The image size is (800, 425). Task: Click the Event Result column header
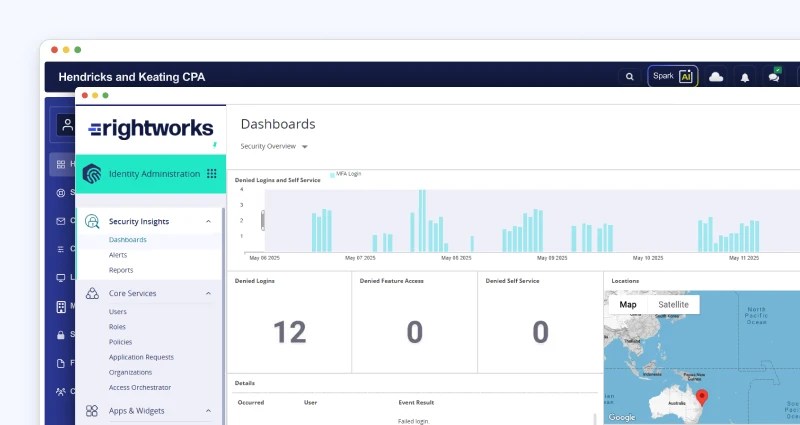(416, 403)
